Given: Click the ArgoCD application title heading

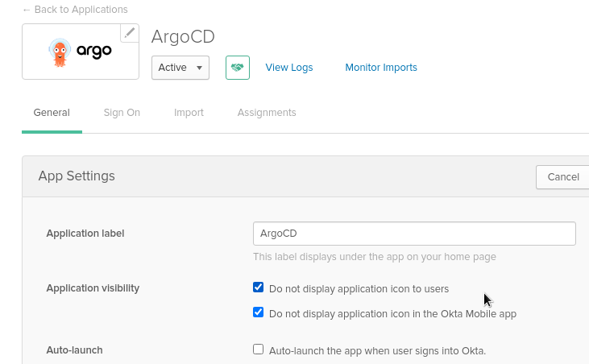Looking at the screenshot, I should pos(183,37).
